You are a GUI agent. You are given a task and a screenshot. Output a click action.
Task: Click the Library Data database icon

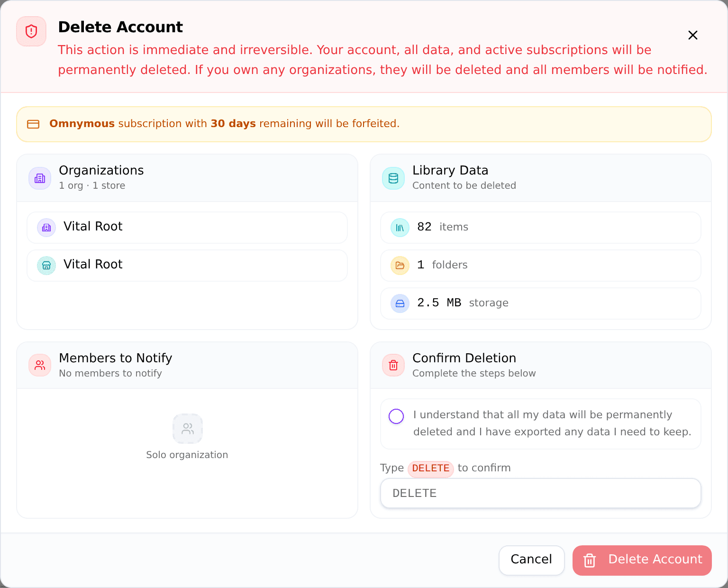tap(393, 178)
